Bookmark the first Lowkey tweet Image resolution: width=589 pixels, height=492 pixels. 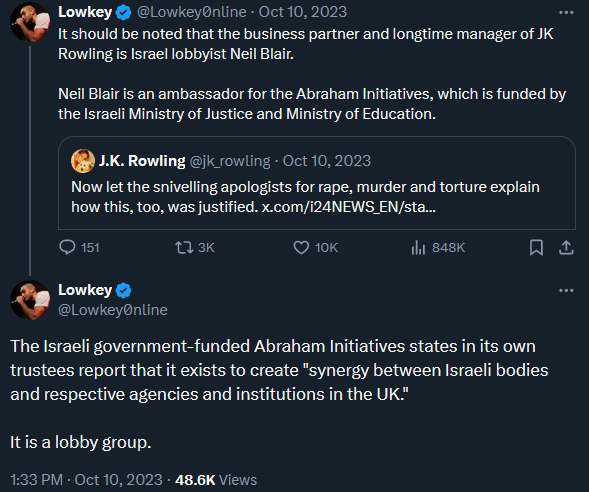coord(536,248)
